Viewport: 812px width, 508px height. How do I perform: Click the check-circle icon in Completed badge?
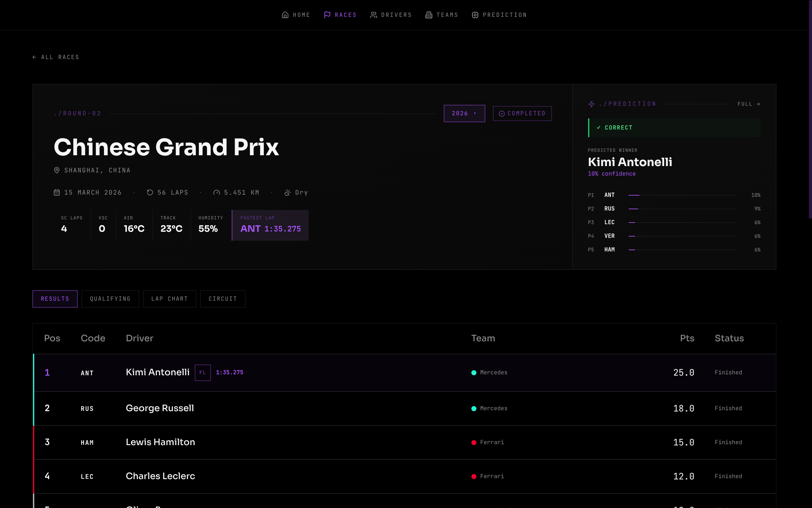501,114
